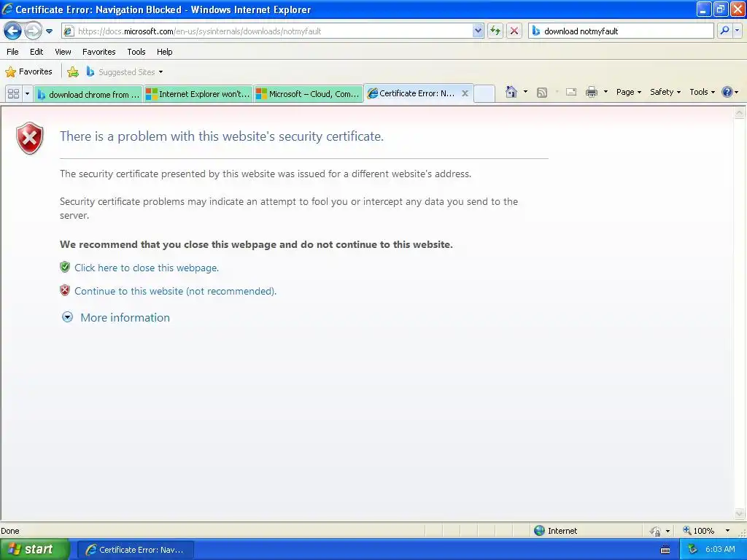Image resolution: width=747 pixels, height=560 pixels.
Task: Click the large red shield error icon
Action: click(29, 138)
